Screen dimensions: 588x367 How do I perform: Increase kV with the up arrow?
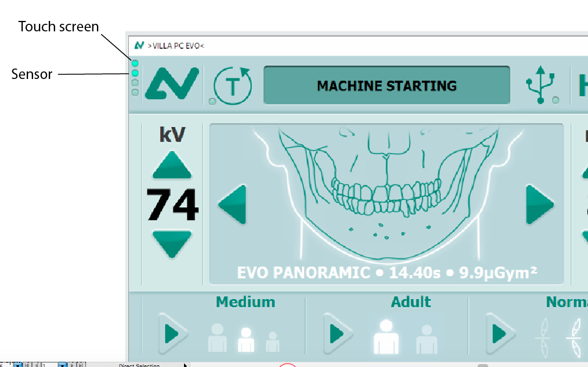(172, 165)
